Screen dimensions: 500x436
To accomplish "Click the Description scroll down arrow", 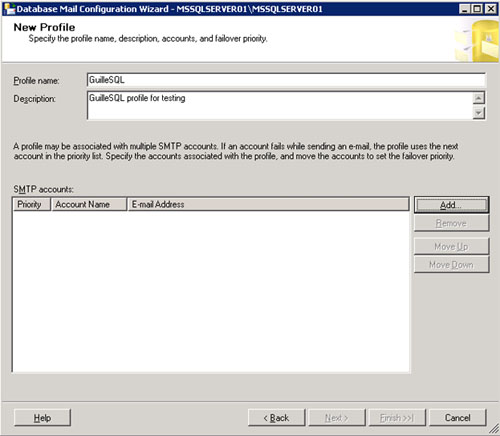I will (479, 113).
